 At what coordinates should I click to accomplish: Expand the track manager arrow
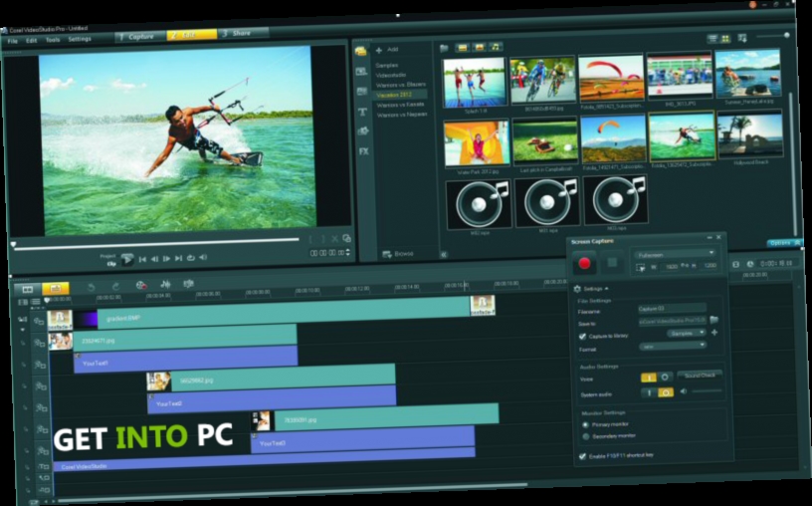tap(22, 331)
